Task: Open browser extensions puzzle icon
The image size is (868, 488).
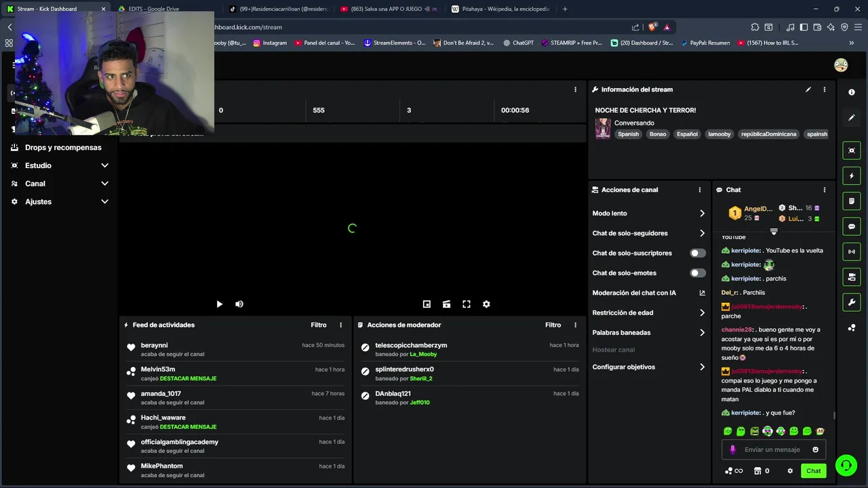Action: click(x=755, y=27)
